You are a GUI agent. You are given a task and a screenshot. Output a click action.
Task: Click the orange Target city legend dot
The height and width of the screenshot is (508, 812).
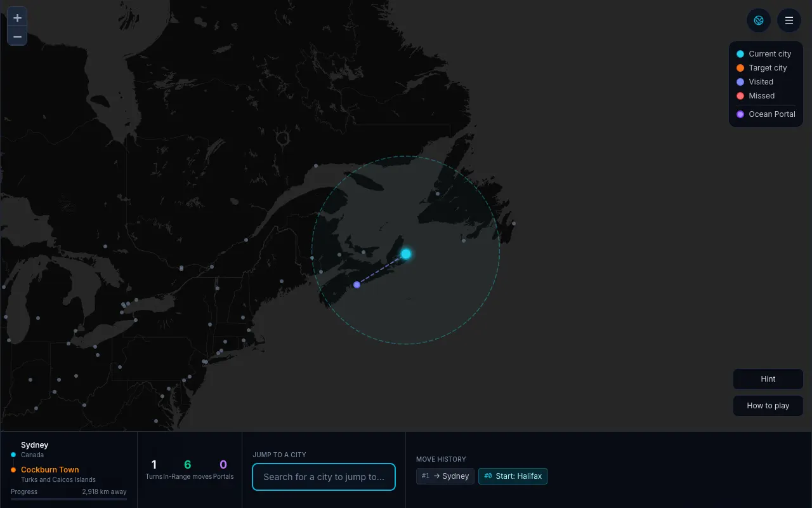[x=740, y=68]
